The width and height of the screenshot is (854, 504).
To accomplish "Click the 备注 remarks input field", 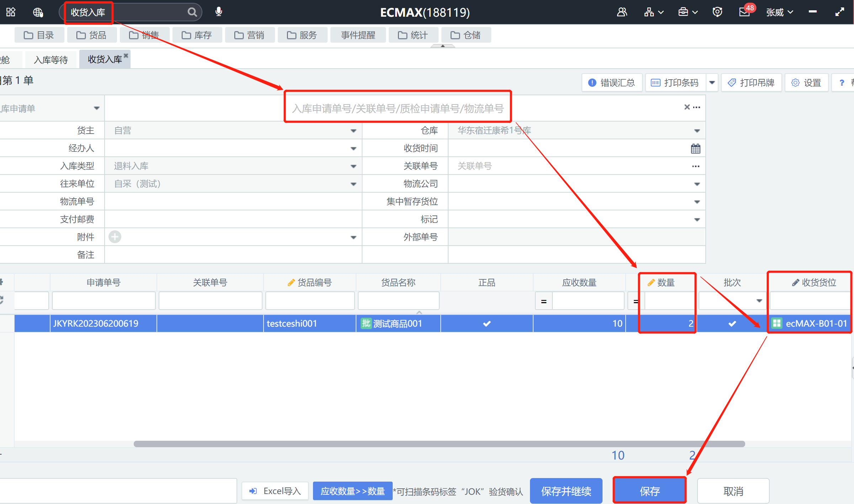I will tap(233, 255).
